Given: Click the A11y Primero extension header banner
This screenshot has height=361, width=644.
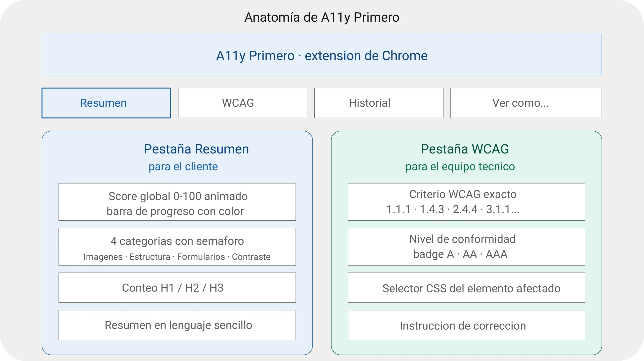Looking at the screenshot, I should tap(322, 55).
